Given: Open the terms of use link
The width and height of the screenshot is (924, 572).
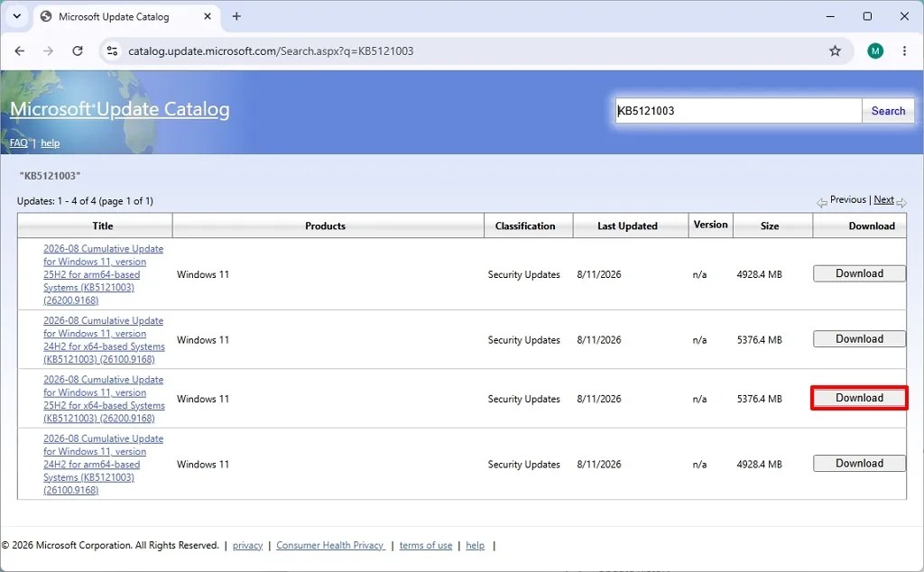Looking at the screenshot, I should [x=426, y=546].
